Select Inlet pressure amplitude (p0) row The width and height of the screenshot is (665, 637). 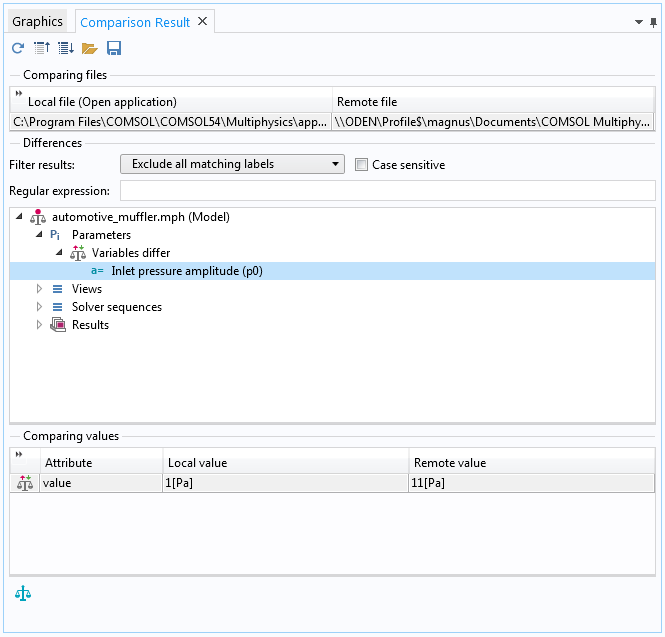332,271
